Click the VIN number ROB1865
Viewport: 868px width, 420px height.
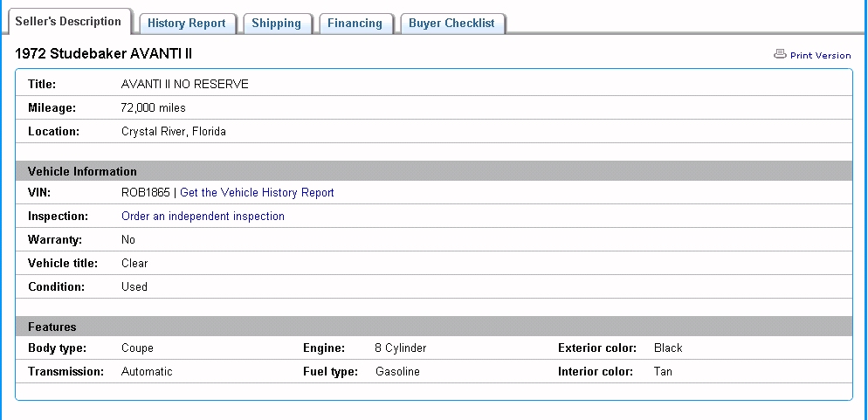(146, 192)
